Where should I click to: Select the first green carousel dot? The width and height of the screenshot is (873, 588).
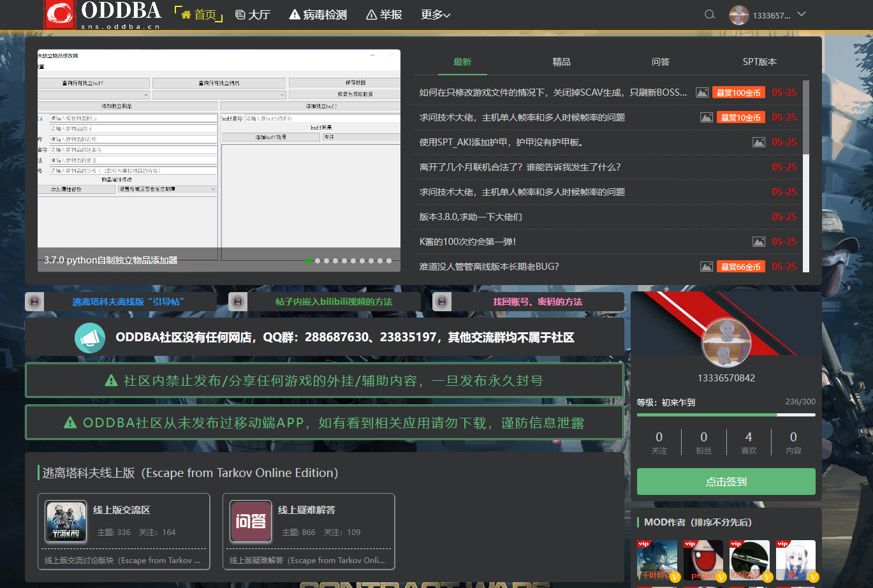pyautogui.click(x=309, y=260)
